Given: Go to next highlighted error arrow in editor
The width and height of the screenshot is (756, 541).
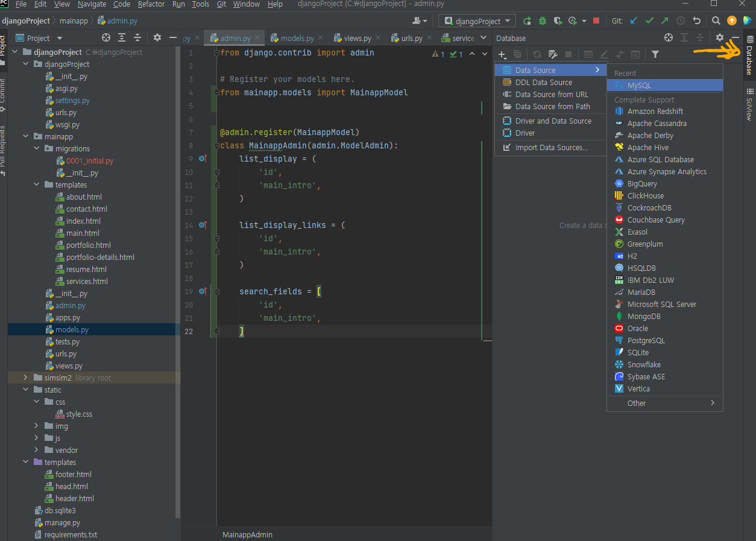Looking at the screenshot, I should tap(485, 54).
